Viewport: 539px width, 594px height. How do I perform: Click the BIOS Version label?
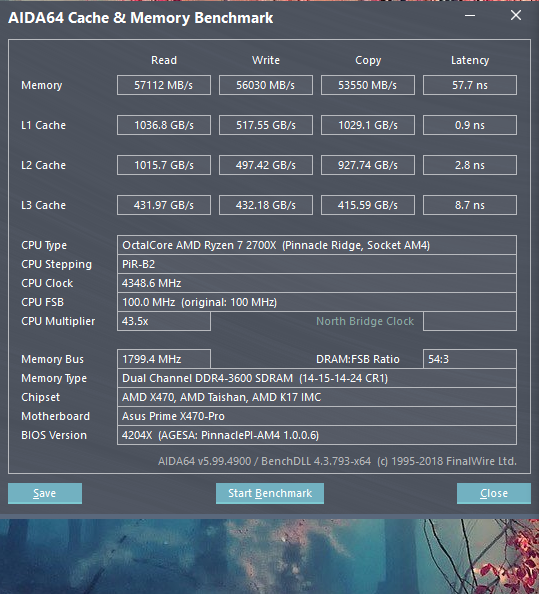(54, 435)
